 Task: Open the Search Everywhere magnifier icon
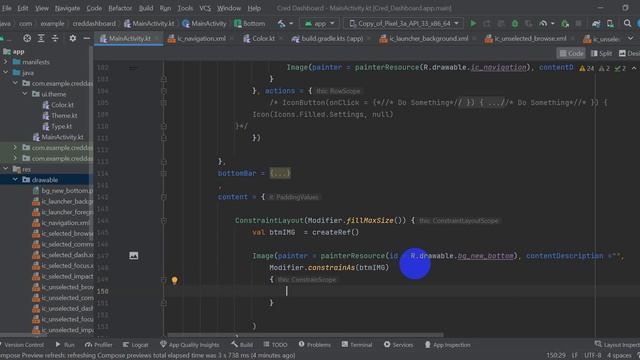pos(627,24)
